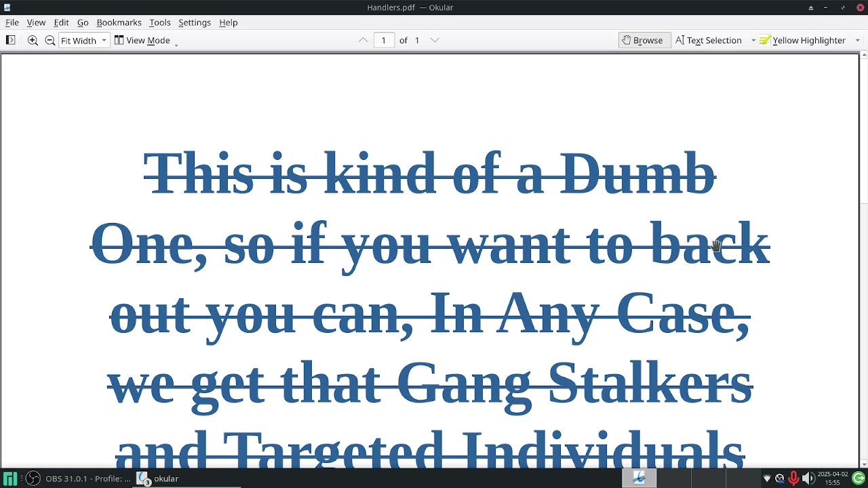Open the Tools menu
Viewport: 868px width, 488px height.
[160, 22]
